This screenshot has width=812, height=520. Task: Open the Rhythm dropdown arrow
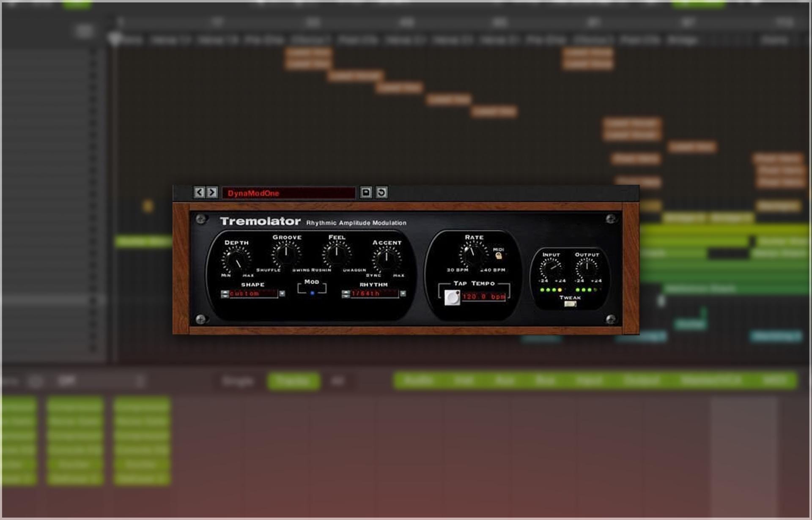coord(403,294)
